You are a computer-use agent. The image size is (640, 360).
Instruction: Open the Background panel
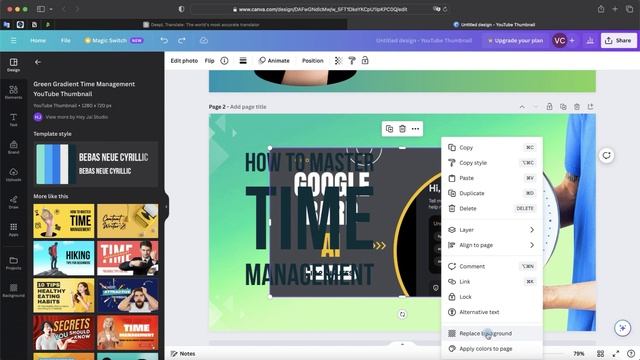coord(13,291)
